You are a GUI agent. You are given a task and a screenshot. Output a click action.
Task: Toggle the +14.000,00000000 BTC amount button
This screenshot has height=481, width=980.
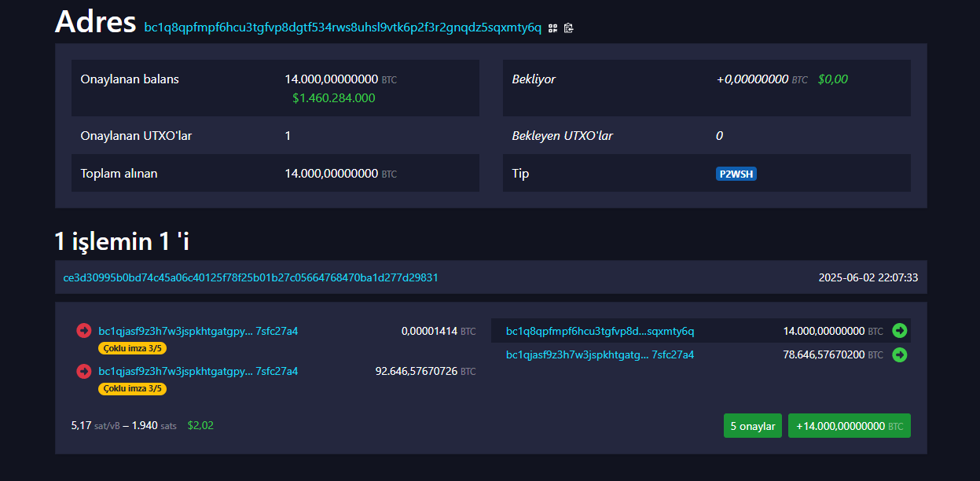pos(849,426)
